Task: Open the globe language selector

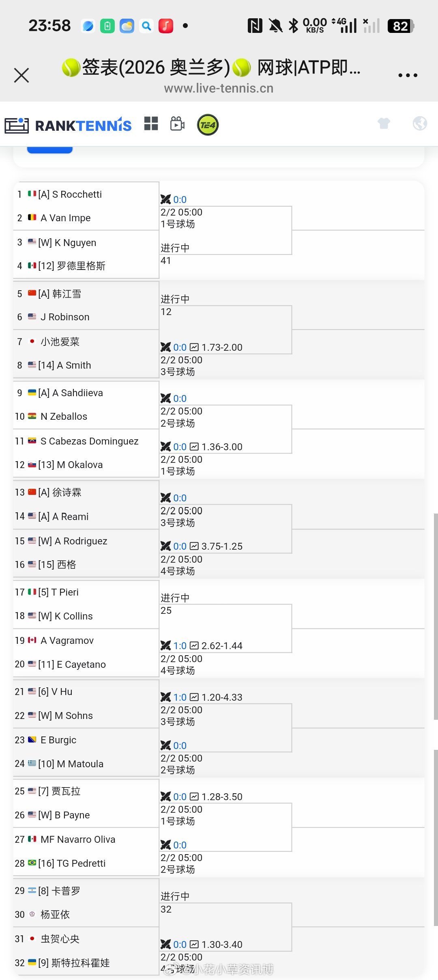Action: (420, 123)
